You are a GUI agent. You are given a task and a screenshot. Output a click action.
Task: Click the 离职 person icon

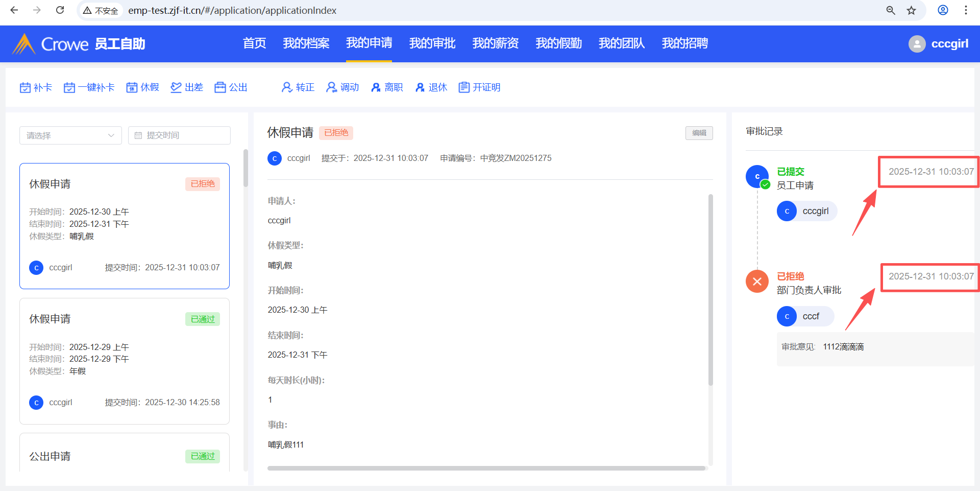(376, 87)
